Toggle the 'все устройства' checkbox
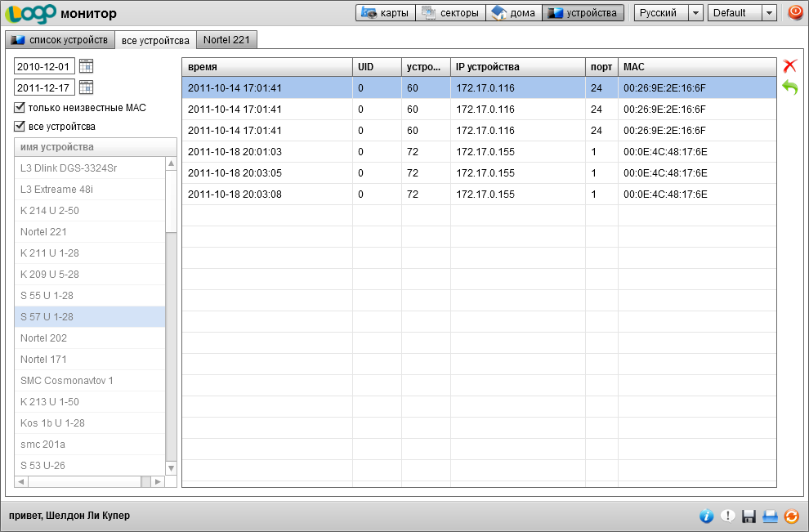Screen dimensions: 809x532 20,127
